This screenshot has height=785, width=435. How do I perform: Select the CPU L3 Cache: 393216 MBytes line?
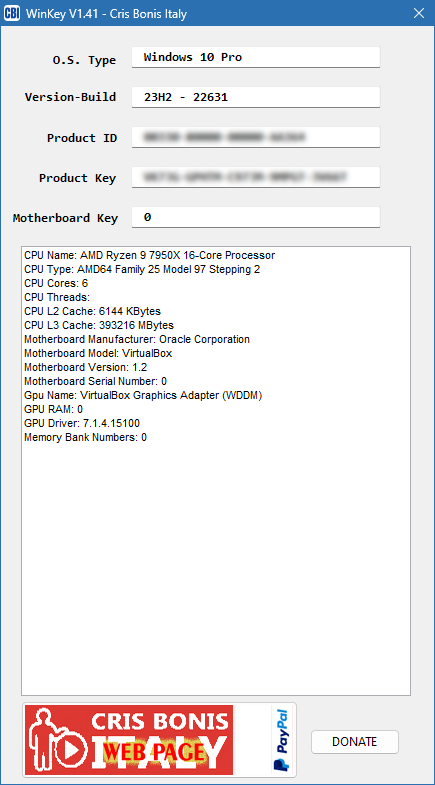pyautogui.click(x=99, y=325)
